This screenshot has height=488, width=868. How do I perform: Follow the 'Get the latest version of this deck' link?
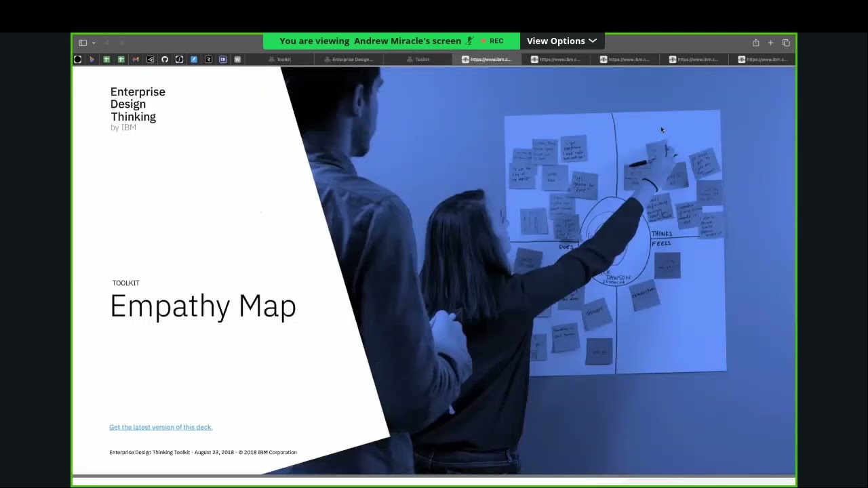tap(161, 427)
